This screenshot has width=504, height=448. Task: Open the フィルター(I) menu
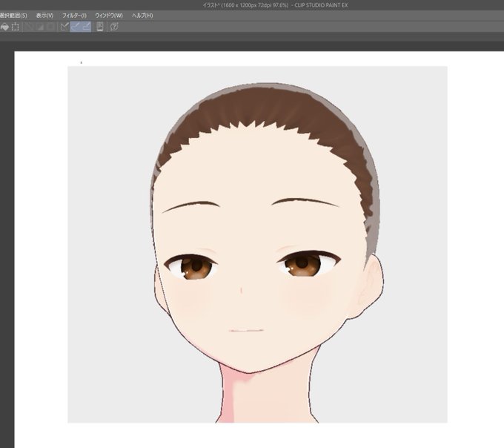[74, 16]
